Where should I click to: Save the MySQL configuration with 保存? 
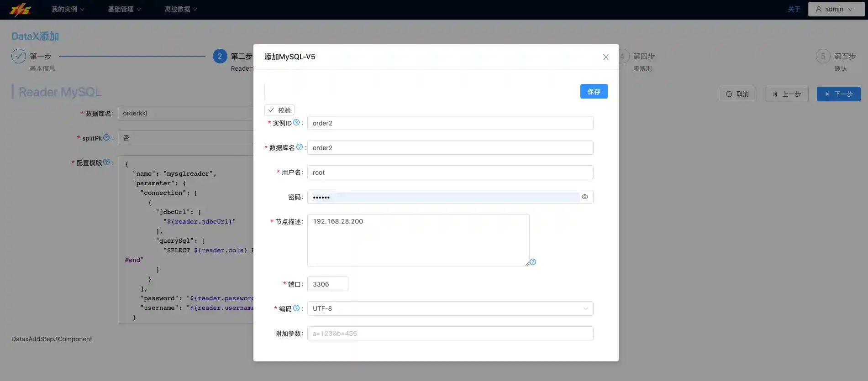click(x=594, y=91)
